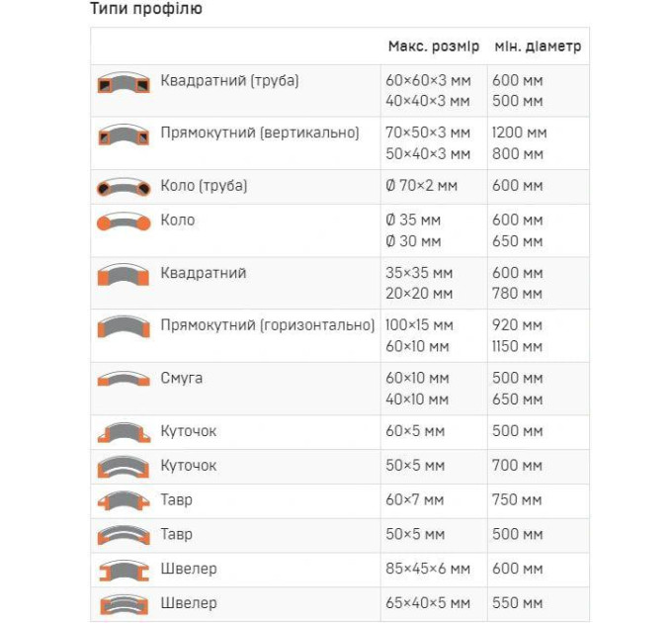The image size is (672, 623).
Task: Select the solid Квадратний square bar icon
Action: click(x=124, y=275)
